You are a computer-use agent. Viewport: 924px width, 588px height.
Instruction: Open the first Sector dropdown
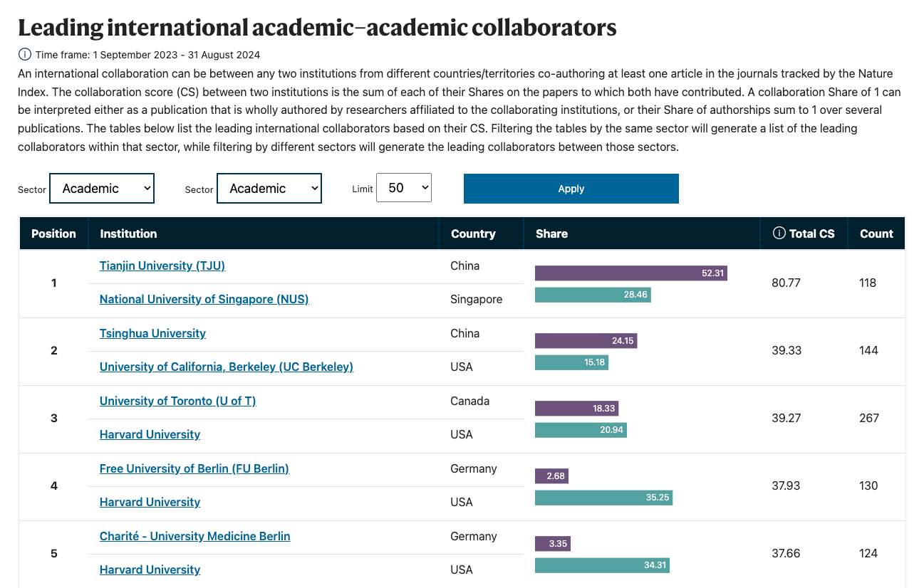coord(102,189)
